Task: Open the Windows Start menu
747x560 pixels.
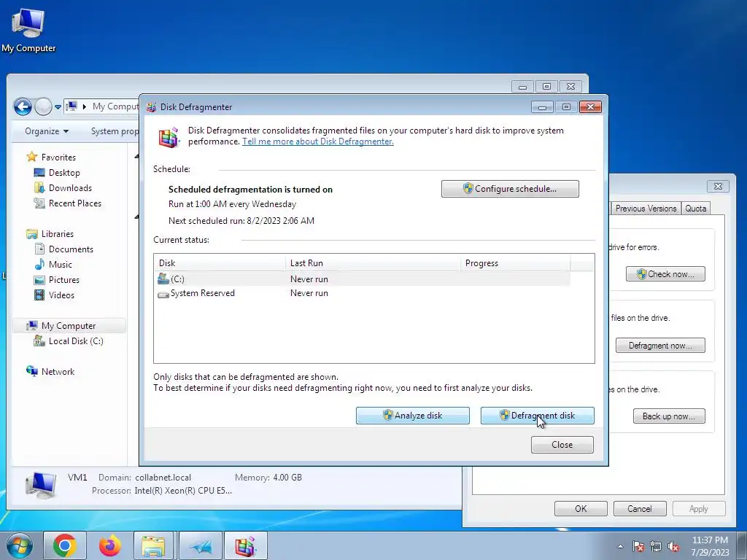Action: click(20, 545)
